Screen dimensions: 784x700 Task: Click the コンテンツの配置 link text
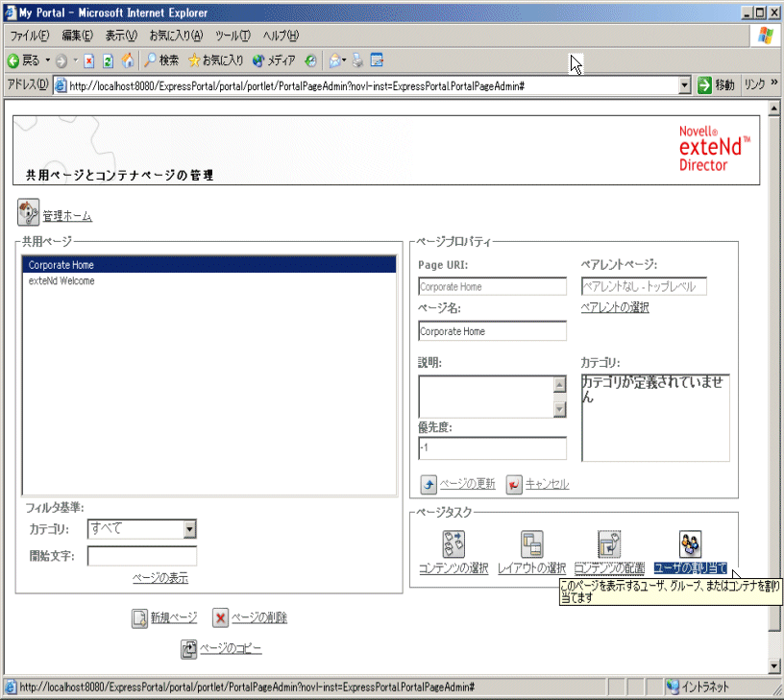pyautogui.click(x=609, y=568)
